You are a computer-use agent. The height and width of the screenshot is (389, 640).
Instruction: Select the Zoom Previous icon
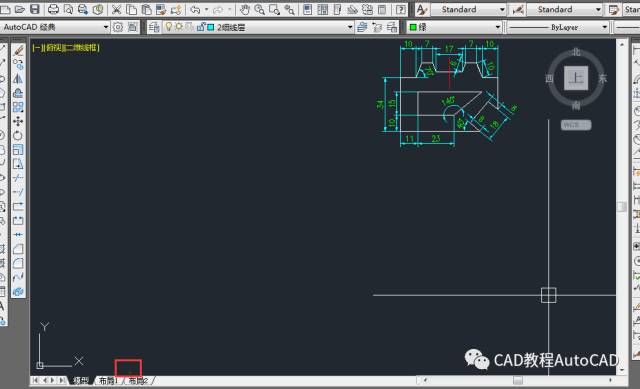click(289, 9)
